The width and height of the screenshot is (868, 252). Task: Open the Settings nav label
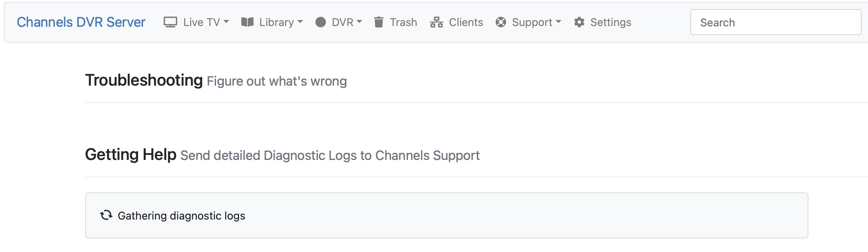click(610, 22)
